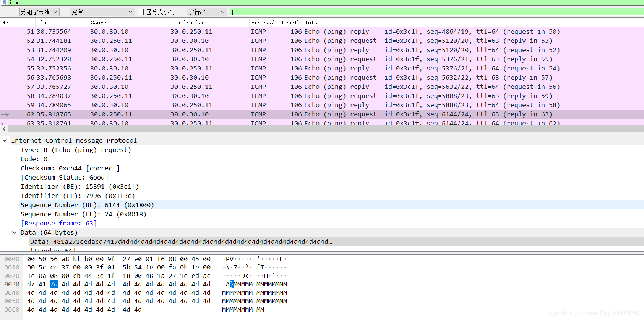644x320 pixels.
Task: Click hex offset 0060 row label
Action: pos(12,309)
